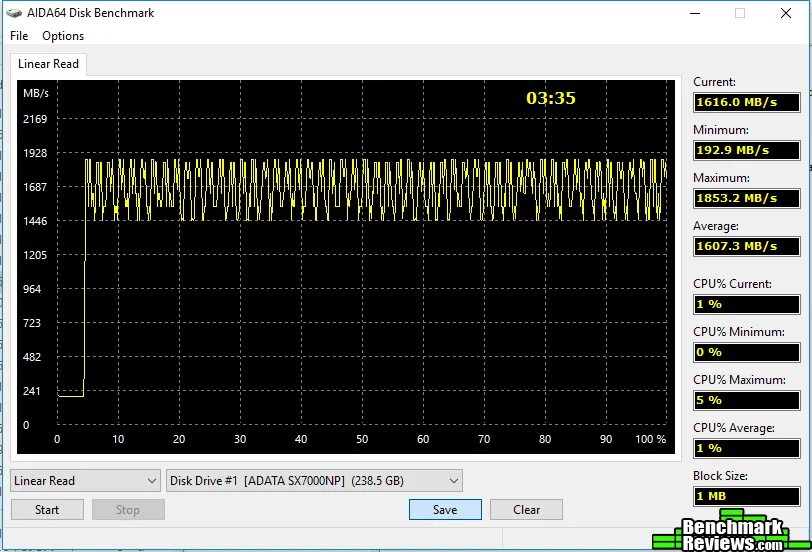Screen dimensions: 812x552
Task: Expand the Linear Read test type dropdown
Action: [85, 481]
